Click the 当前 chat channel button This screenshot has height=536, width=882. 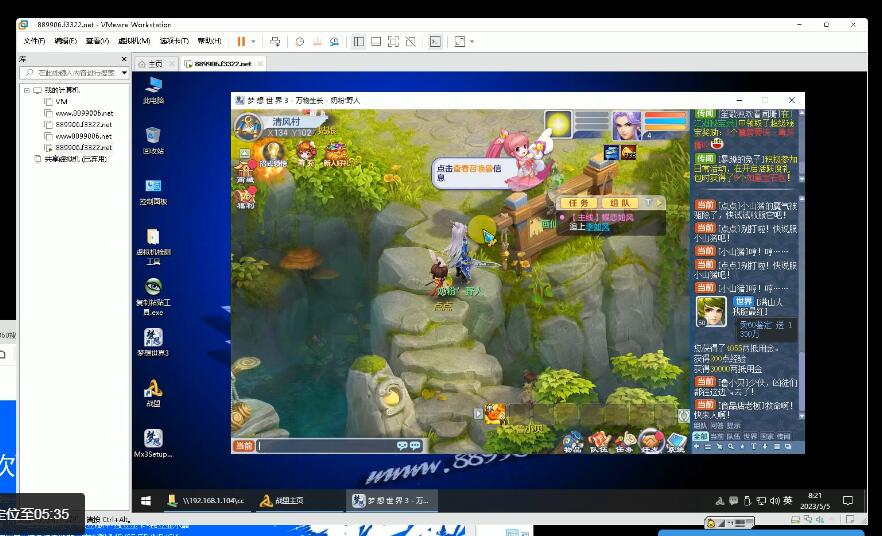[244, 446]
